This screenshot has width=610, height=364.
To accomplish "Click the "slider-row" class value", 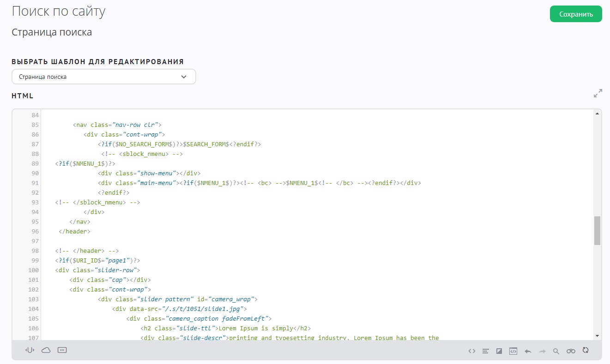I will [115, 270].
